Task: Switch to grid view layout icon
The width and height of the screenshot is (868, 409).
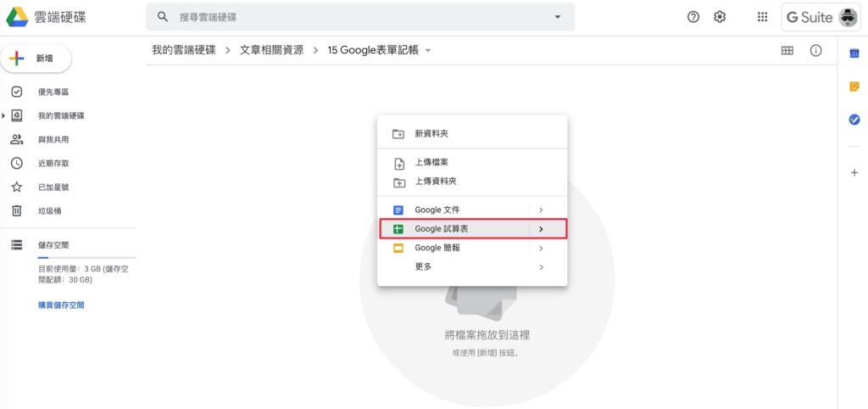Action: (x=787, y=50)
